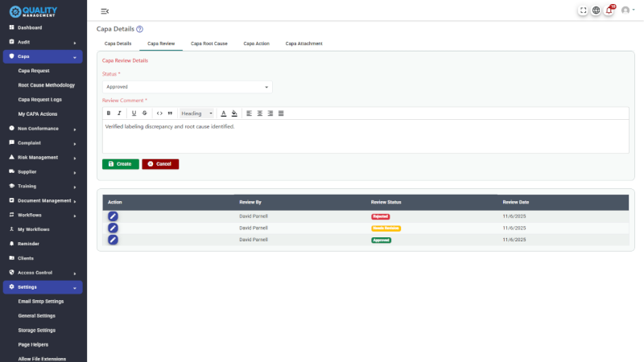Screen dimensions: 644x362
Task: Open Capa Request page
Action: pos(34,71)
